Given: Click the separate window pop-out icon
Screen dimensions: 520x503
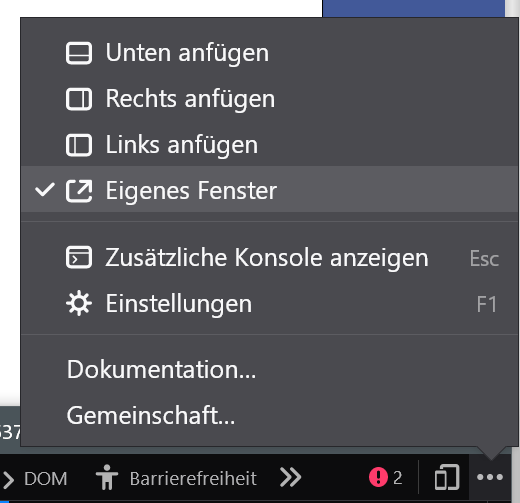Looking at the screenshot, I should (79, 191).
